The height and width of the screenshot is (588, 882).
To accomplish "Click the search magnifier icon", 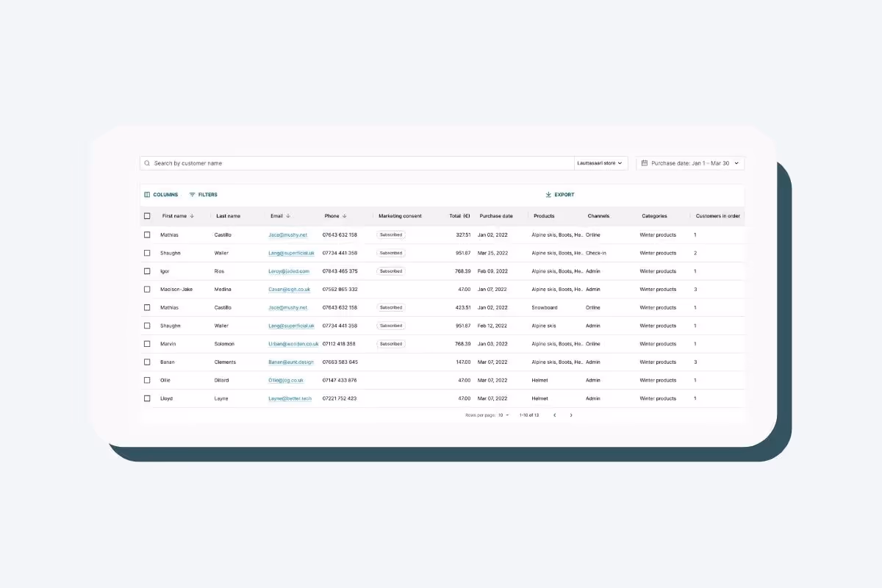I will point(148,162).
